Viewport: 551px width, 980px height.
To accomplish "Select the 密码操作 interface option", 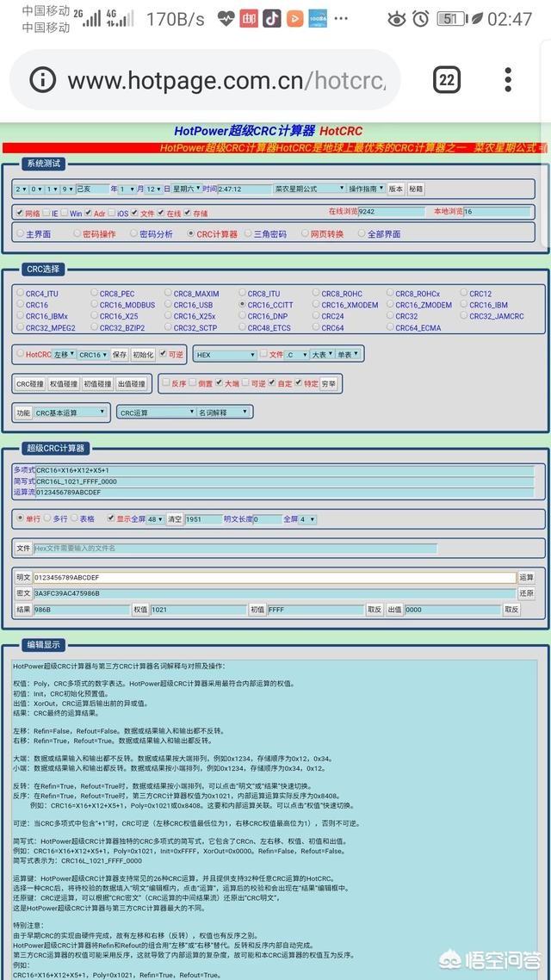I will (77, 233).
